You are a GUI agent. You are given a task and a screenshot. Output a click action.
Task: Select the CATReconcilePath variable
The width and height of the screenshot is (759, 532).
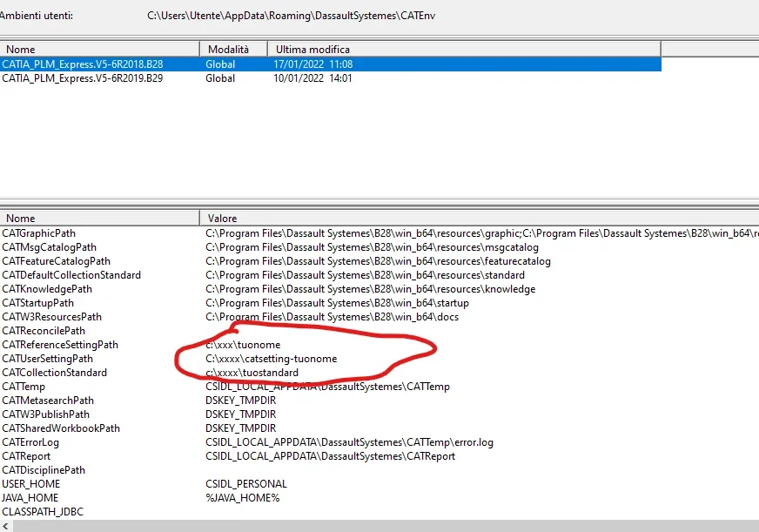click(44, 331)
